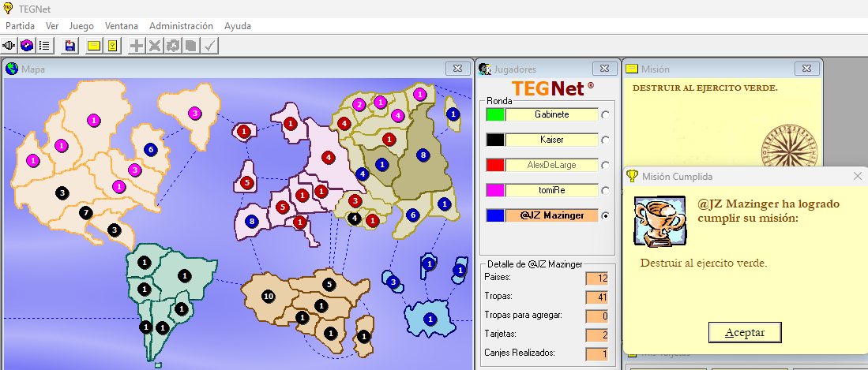This screenshot has width=868, height=370.
Task: Click the Tropas para agregar value 0
Action: tap(597, 316)
